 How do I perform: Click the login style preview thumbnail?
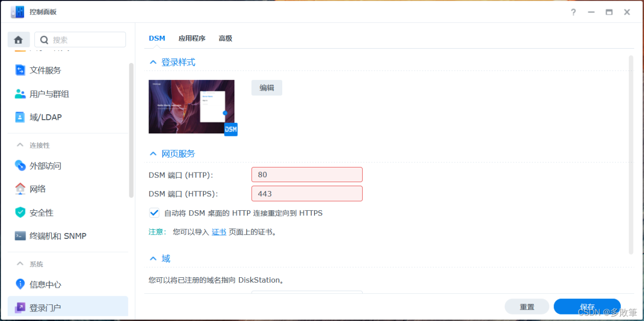click(192, 107)
